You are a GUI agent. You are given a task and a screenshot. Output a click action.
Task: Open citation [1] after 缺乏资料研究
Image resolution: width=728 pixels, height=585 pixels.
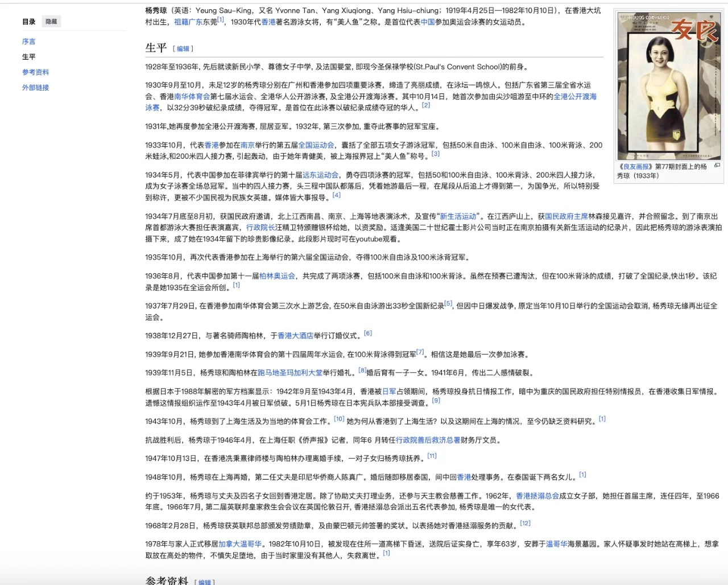tap(602, 419)
